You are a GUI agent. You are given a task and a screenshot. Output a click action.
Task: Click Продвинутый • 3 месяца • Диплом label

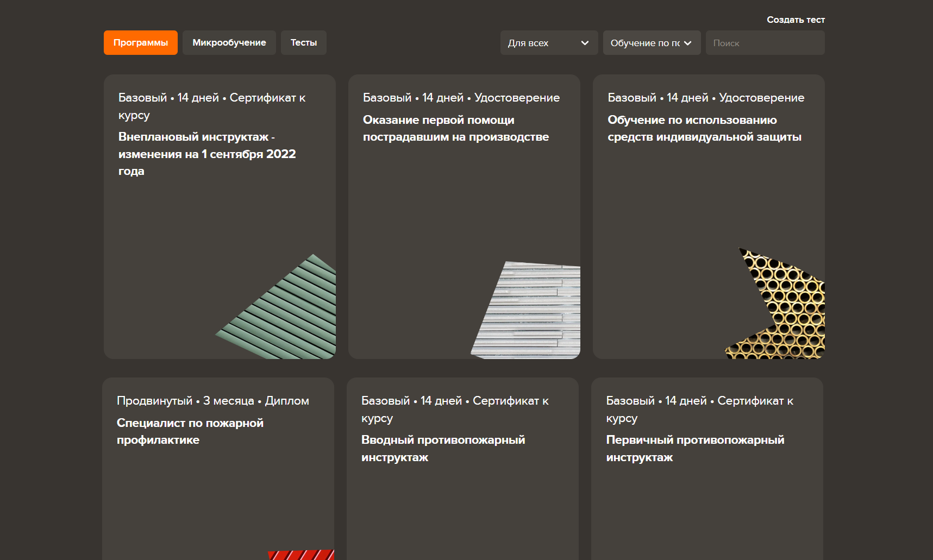[212, 401]
